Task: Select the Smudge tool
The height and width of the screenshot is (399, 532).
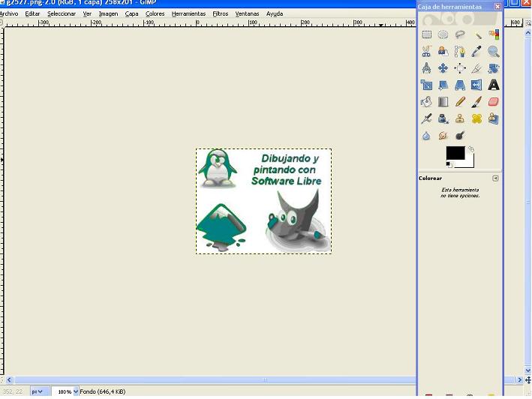Action: (443, 136)
